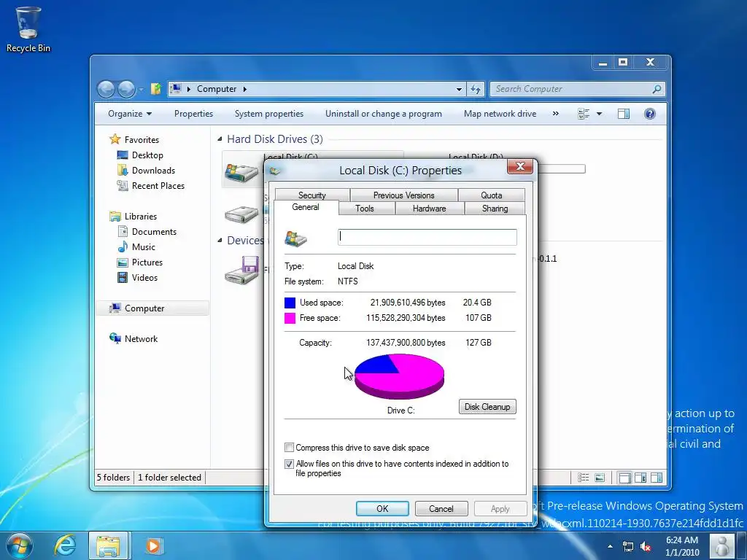Open the Pictures library

(147, 262)
